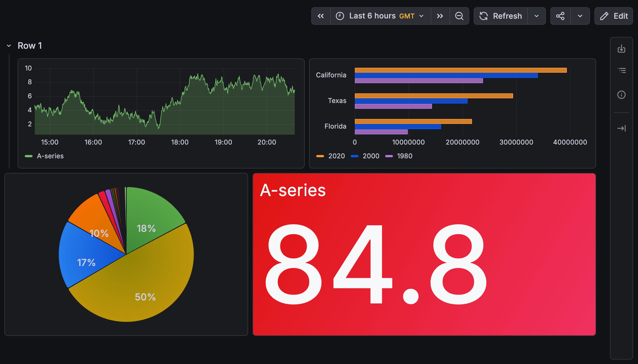
Task: Click the GMT timezone label
Action: click(407, 16)
